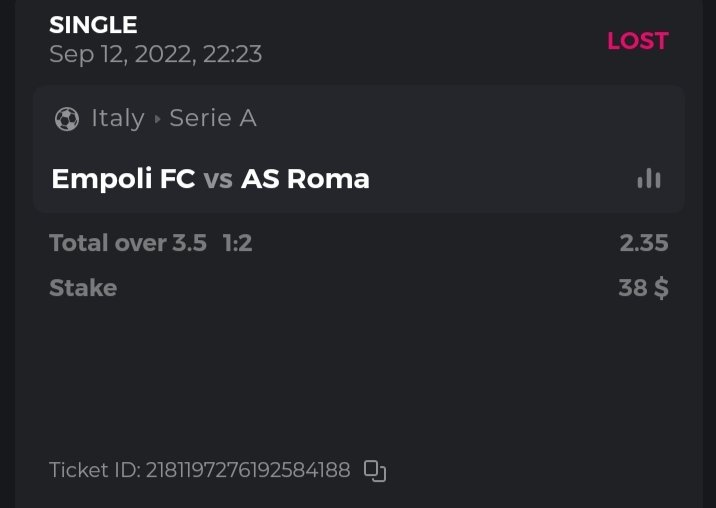Viewport: 716px width, 508px height.
Task: Click the 1:2 final score
Action: click(237, 243)
